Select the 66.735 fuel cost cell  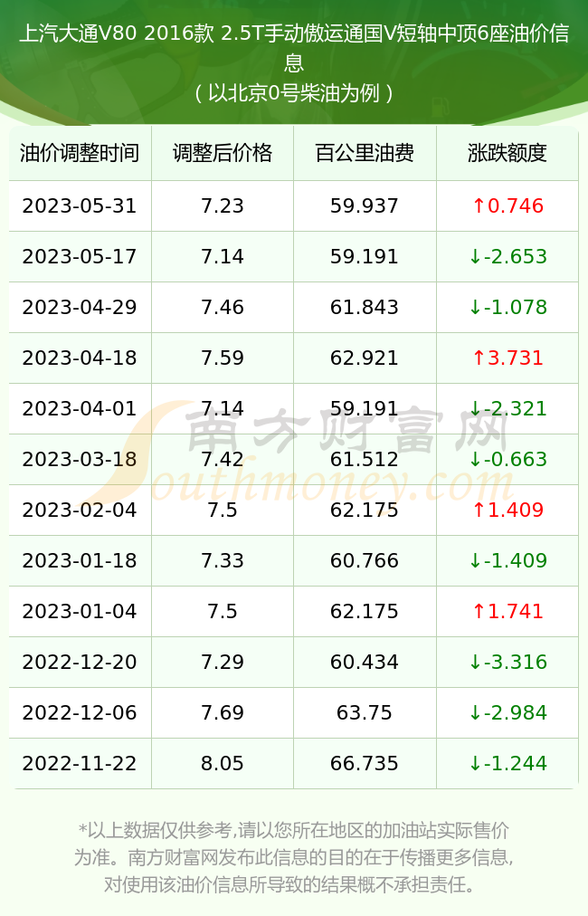pos(365,763)
